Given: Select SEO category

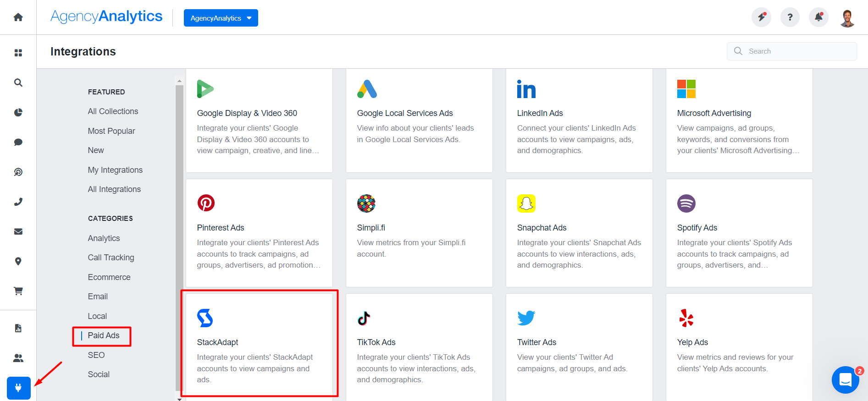Looking at the screenshot, I should pos(96,355).
